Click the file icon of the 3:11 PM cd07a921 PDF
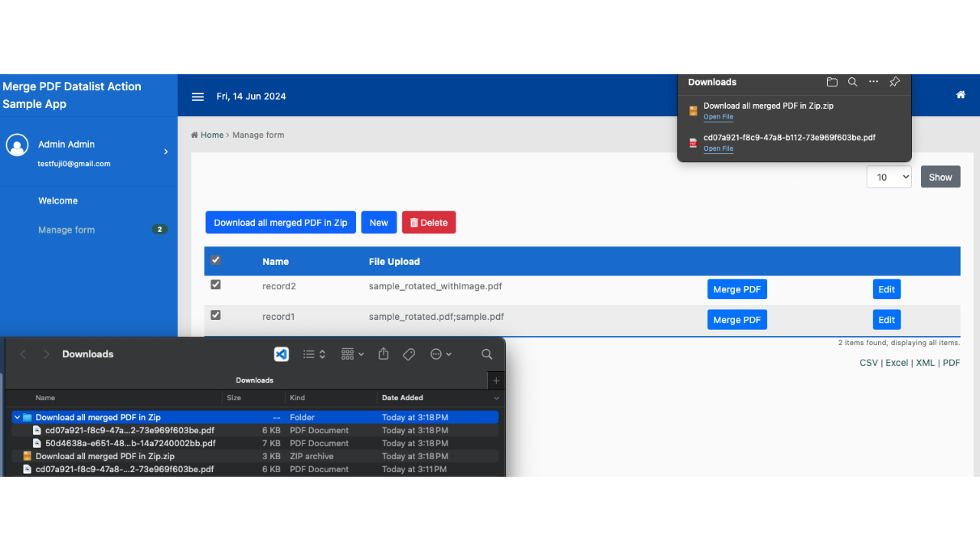The height and width of the screenshot is (551, 980). 28,469
